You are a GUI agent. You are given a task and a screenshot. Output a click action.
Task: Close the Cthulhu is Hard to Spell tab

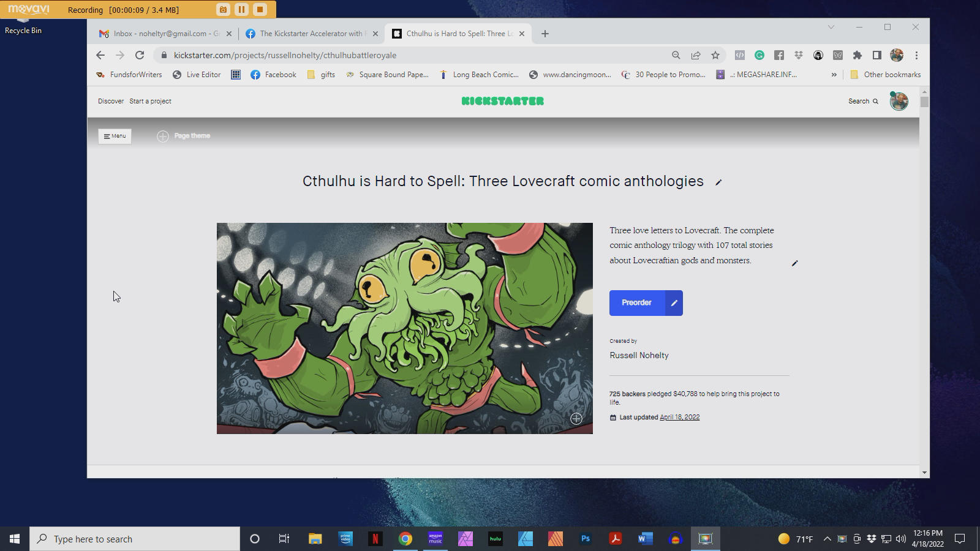pos(522,34)
